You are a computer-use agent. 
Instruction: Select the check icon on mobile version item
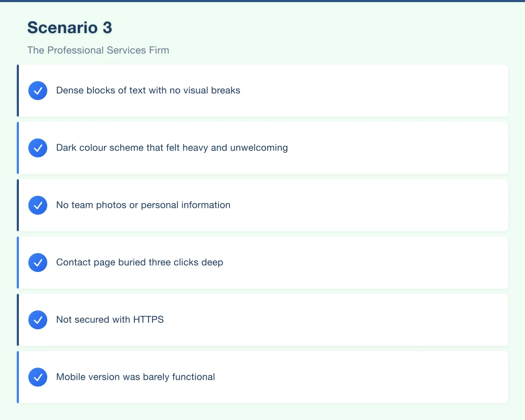pos(37,376)
